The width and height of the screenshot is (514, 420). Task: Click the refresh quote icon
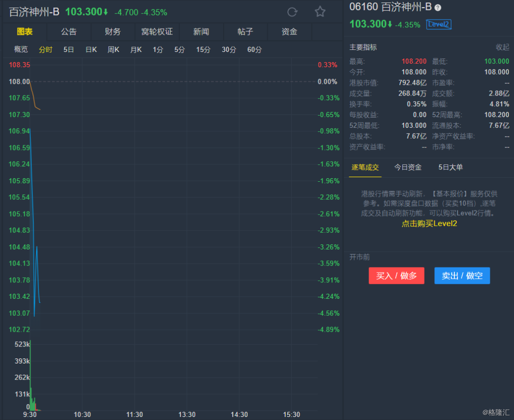tap(292, 12)
